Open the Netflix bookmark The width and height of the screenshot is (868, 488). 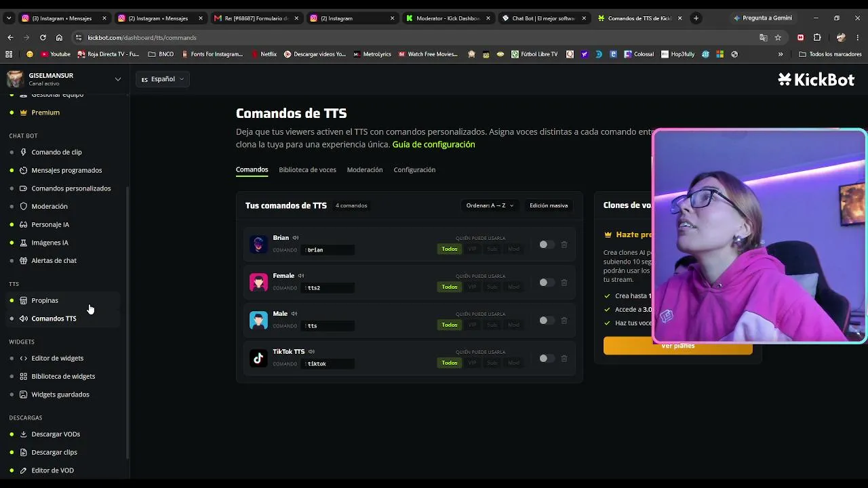coord(264,54)
